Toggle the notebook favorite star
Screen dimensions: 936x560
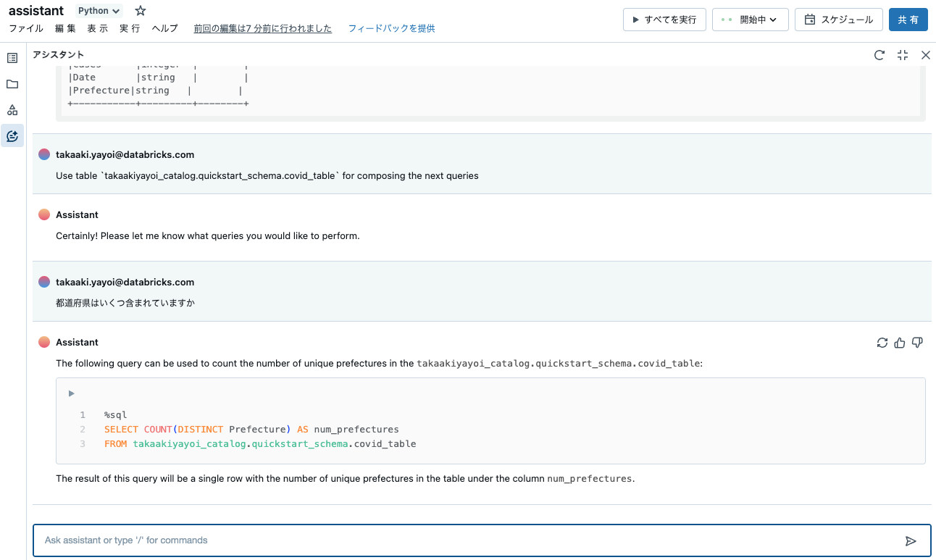[139, 10]
